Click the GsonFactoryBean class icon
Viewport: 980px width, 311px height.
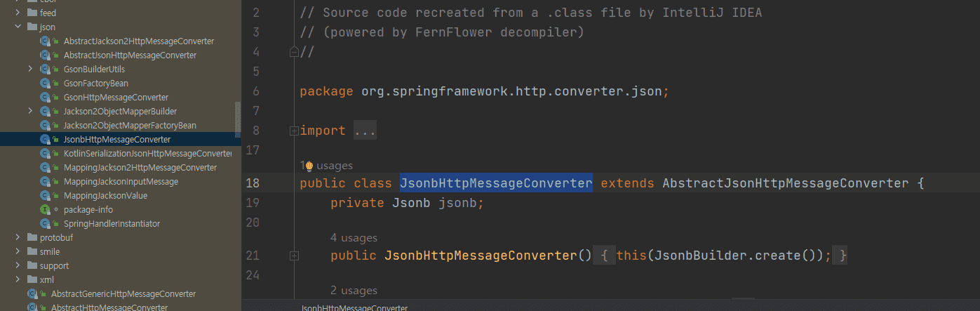tap(45, 84)
